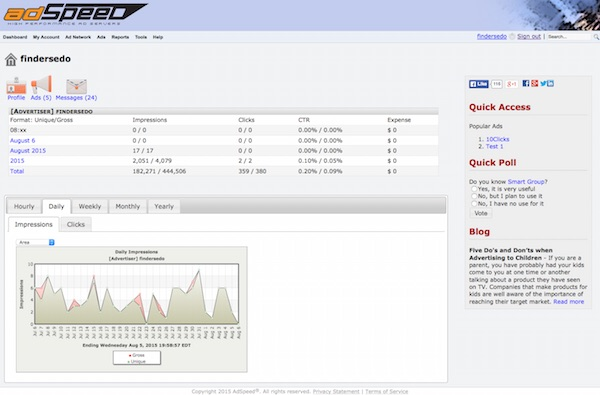Image resolution: width=600 pixels, height=395 pixels.
Task: Open the Profile text link
Action: coord(16,98)
